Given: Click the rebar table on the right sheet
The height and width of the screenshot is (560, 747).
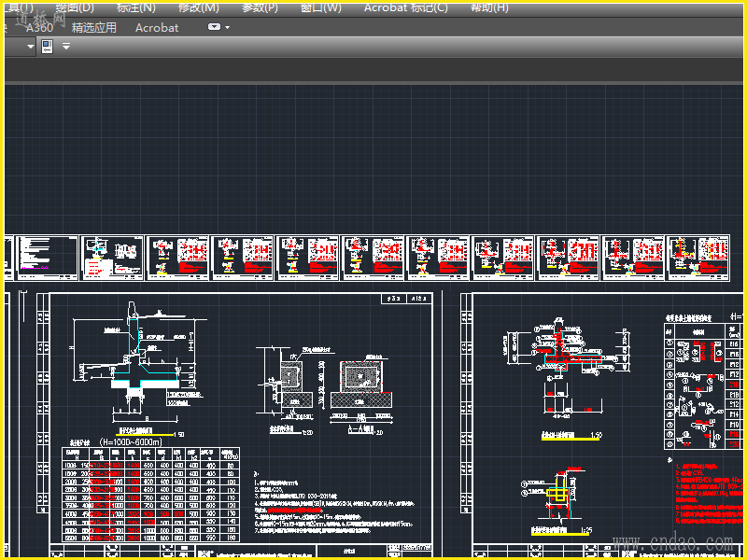Looking at the screenshot, I should point(702,383).
